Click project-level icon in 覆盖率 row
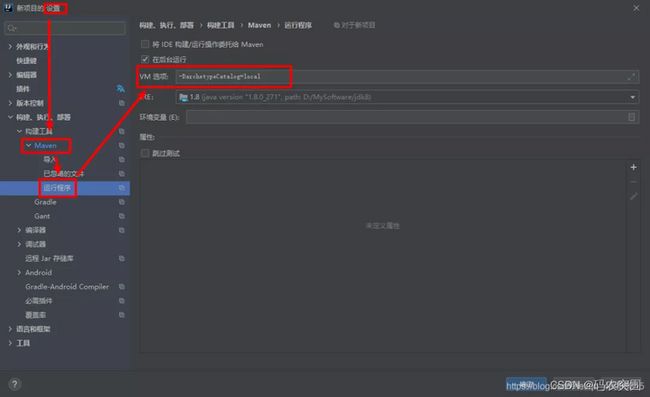Viewport: 650px width, 397px height. 121,315
